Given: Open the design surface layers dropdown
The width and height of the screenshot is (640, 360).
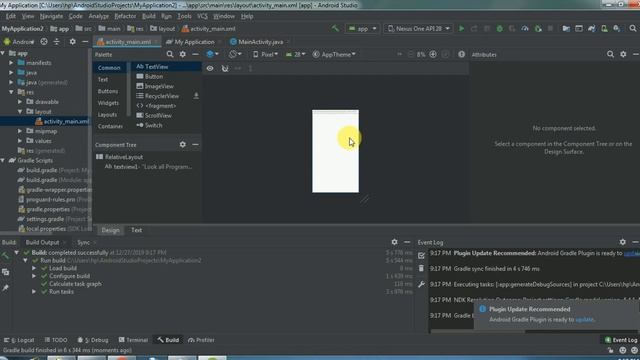Looking at the screenshot, I should click(212, 54).
